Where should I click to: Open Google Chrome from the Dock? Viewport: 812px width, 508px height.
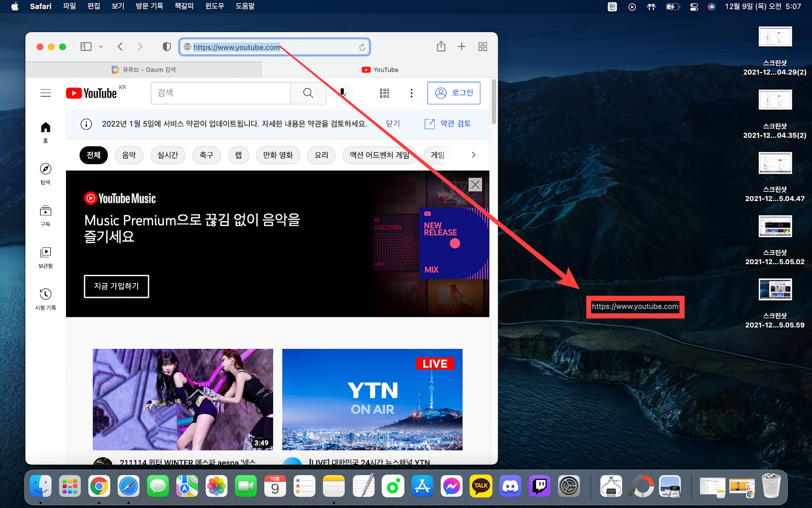tap(99, 487)
